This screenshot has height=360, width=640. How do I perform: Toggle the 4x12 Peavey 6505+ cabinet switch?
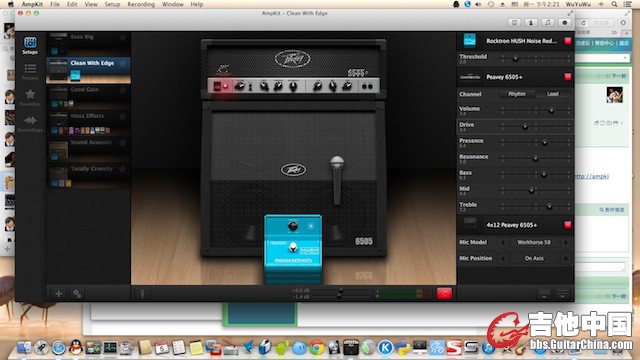coord(567,225)
